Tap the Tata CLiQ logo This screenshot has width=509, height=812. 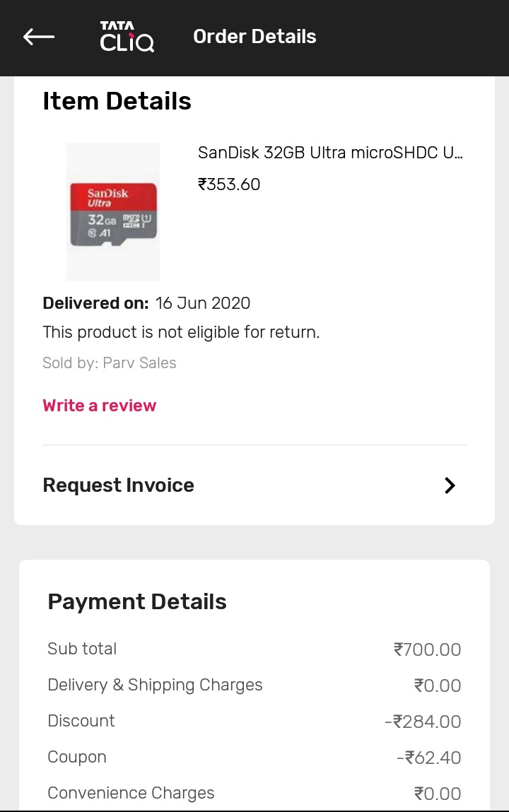tap(127, 37)
